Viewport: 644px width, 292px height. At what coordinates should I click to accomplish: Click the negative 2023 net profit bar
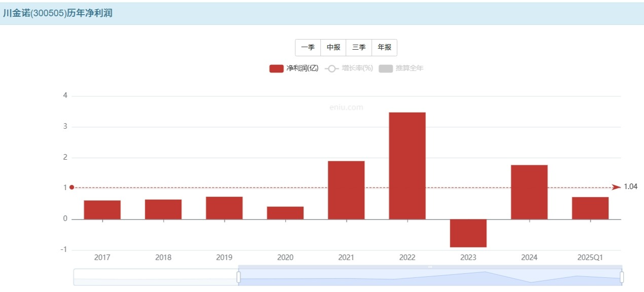[x=468, y=233]
